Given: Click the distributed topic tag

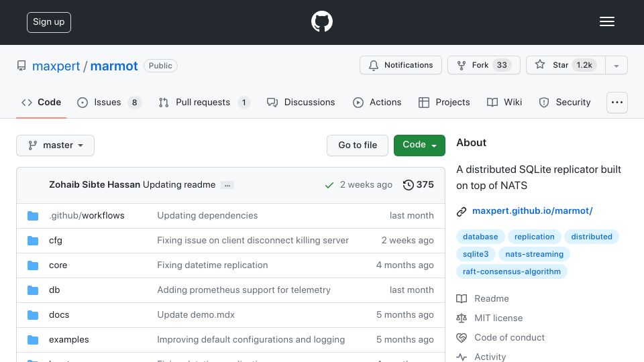Looking at the screenshot, I should pyautogui.click(x=592, y=237).
